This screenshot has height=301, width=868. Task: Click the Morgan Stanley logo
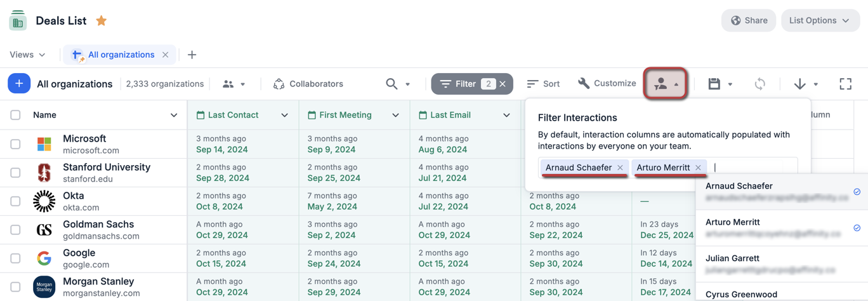[44, 287]
